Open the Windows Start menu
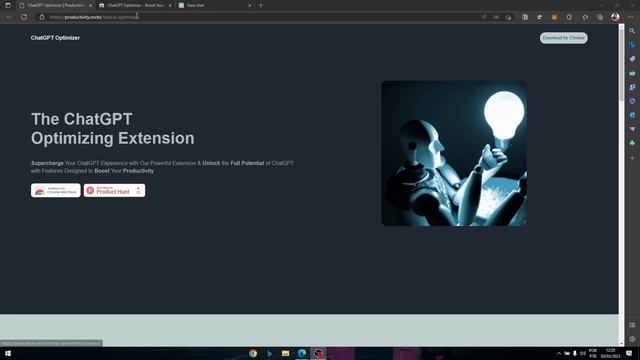The height and width of the screenshot is (360, 640). point(8,353)
